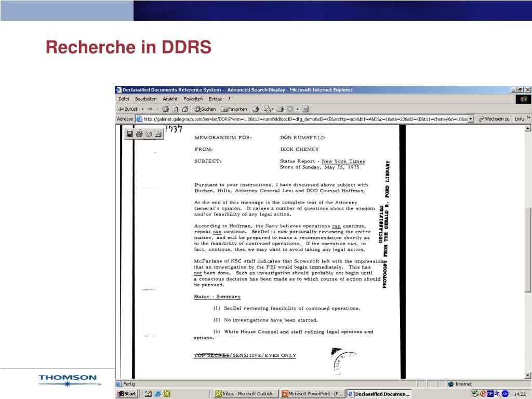Click the Outlook quick launch icon
532x399 pixels.
click(x=167, y=394)
